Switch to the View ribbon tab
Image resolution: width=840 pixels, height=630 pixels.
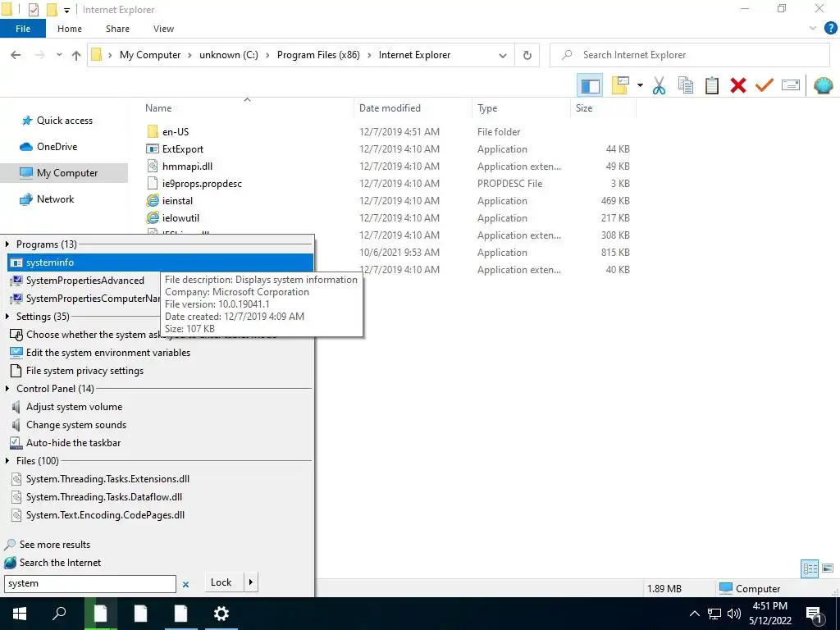163,29
